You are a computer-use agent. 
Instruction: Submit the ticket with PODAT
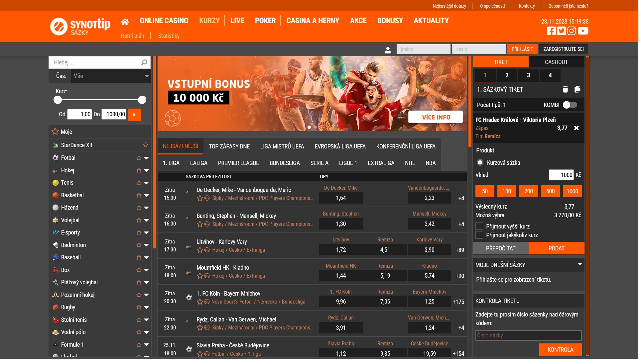556,248
